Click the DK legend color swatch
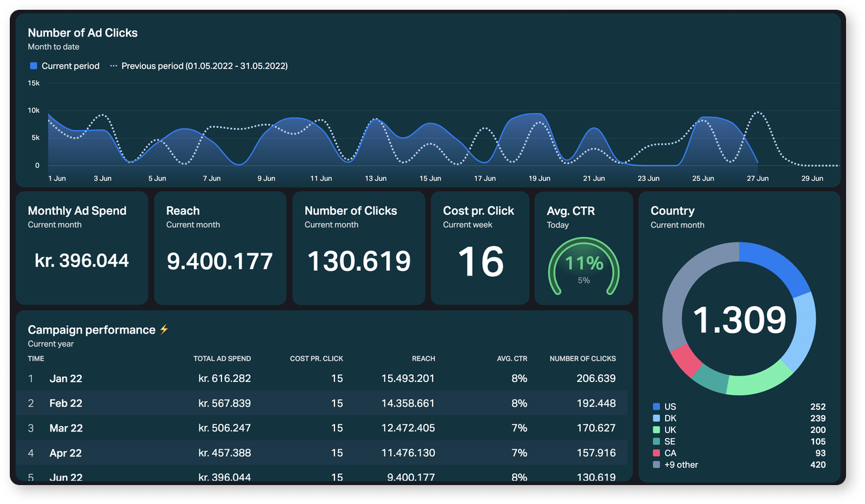Screen dimensions: 865x504 656,418
